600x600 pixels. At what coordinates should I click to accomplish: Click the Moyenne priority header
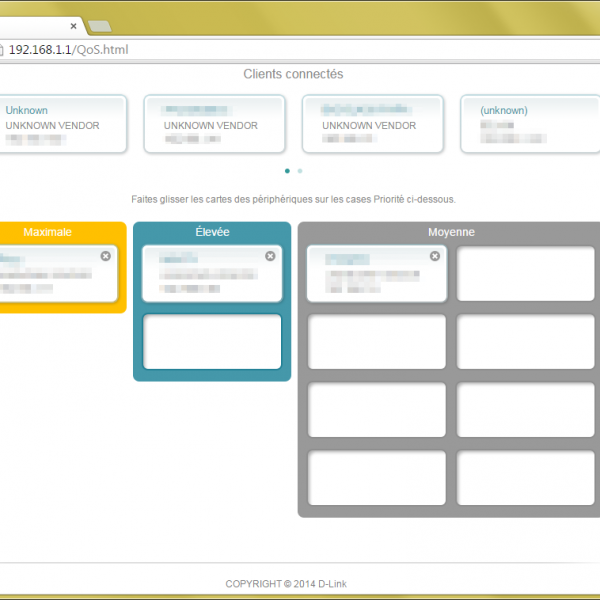click(x=451, y=232)
